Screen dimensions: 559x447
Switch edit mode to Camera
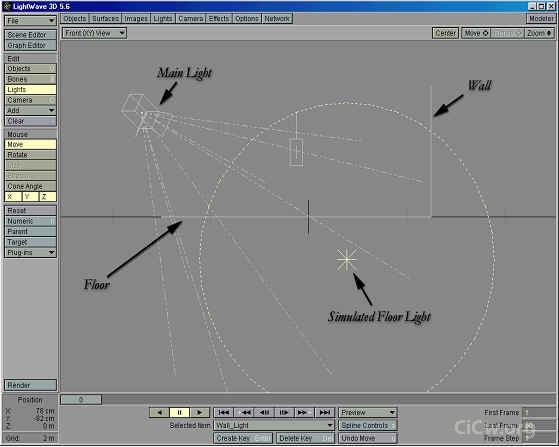pyautogui.click(x=30, y=100)
